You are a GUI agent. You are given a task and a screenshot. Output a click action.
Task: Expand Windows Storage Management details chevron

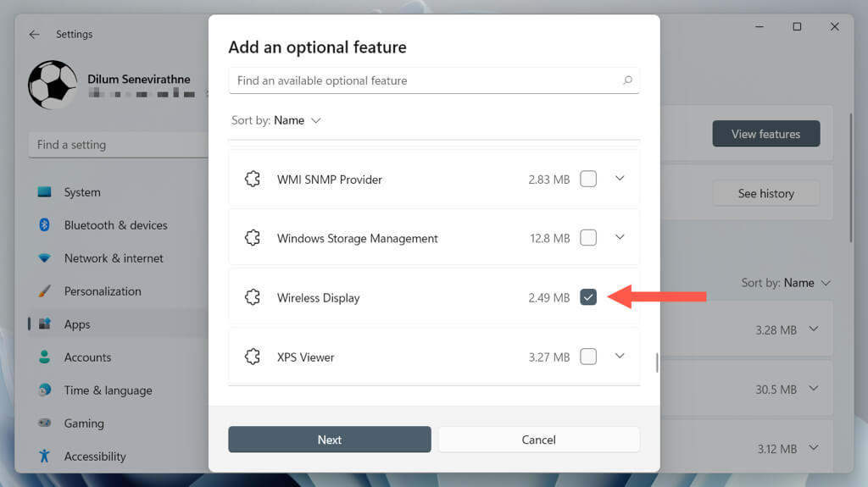click(620, 238)
